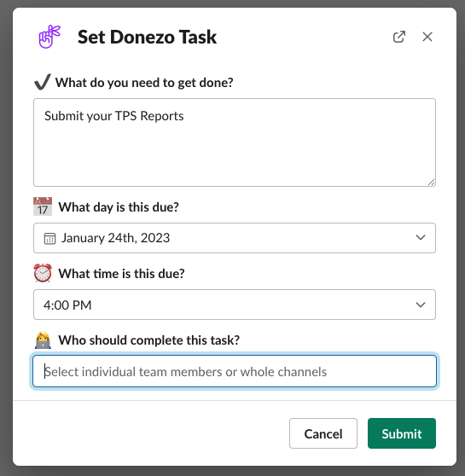Screen dimensions: 465x476
Task: Open the 4:00 PM time selector
Action: [x=235, y=305]
